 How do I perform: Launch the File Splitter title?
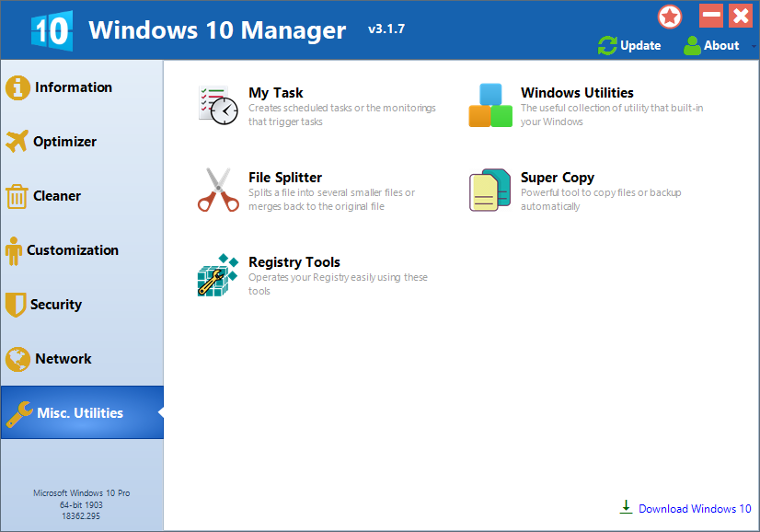(285, 178)
